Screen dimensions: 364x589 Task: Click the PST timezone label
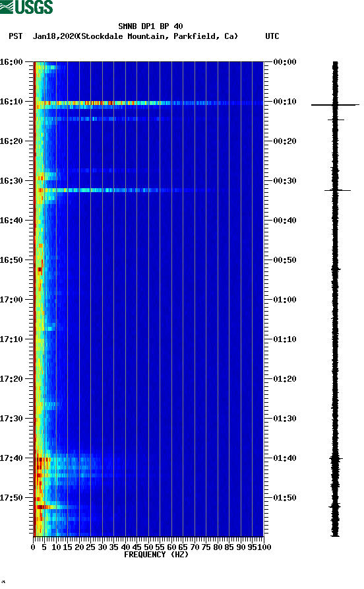pyautogui.click(x=15, y=36)
